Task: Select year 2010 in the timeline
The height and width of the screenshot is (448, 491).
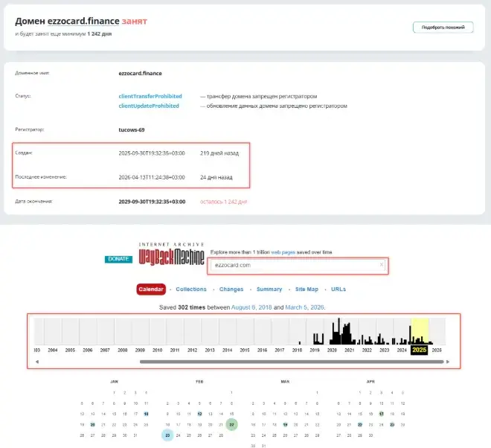Action: (157, 350)
